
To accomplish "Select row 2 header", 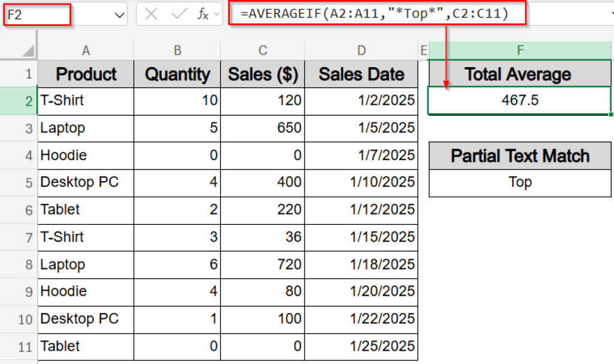I will [18, 101].
